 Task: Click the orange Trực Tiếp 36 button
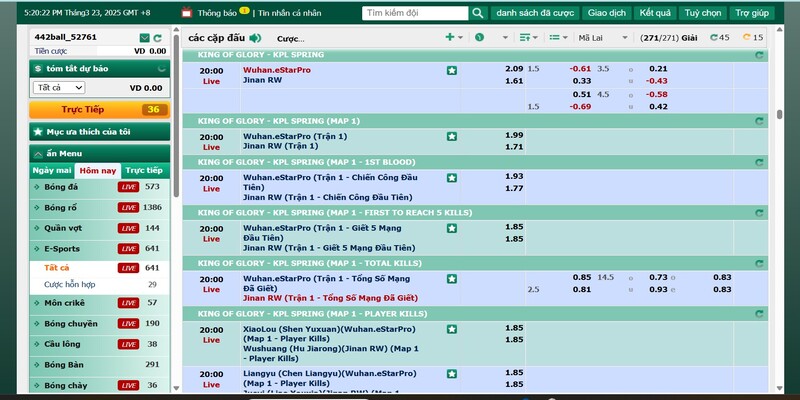pos(99,110)
